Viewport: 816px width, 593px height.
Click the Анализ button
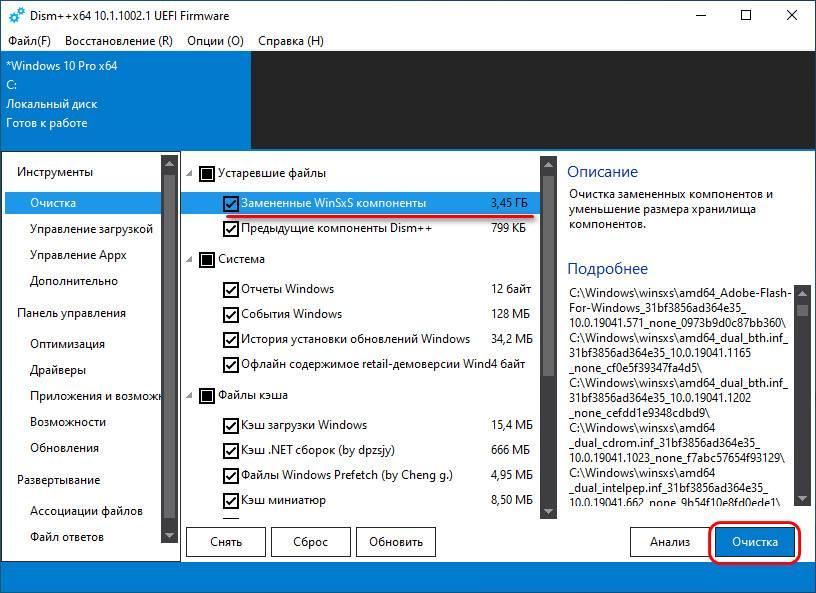coord(670,542)
